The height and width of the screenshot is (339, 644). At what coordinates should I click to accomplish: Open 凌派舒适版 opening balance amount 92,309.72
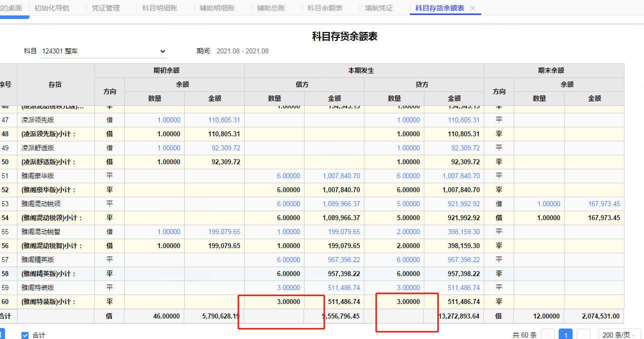pyautogui.click(x=226, y=148)
